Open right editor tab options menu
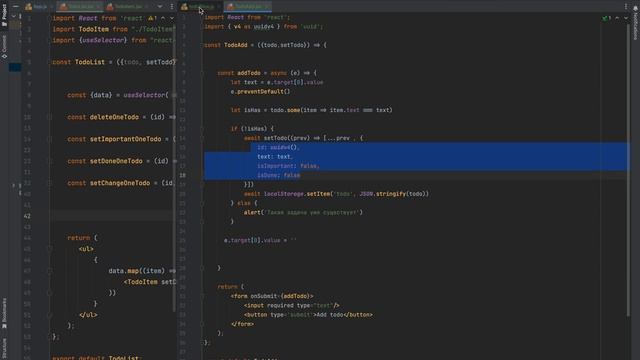This screenshot has height=360, width=640. tap(626, 7)
